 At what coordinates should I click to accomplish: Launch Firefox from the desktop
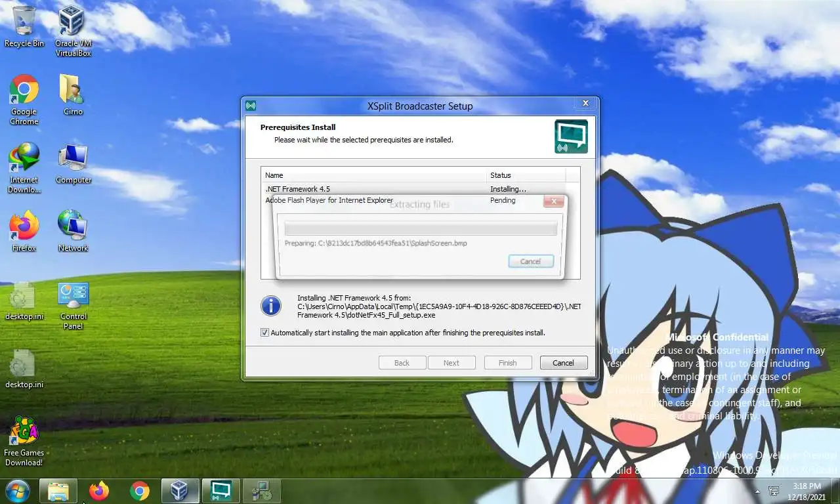coord(24,231)
